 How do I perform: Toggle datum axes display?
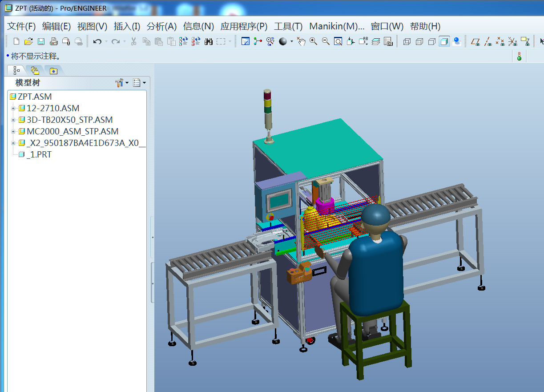click(x=488, y=41)
